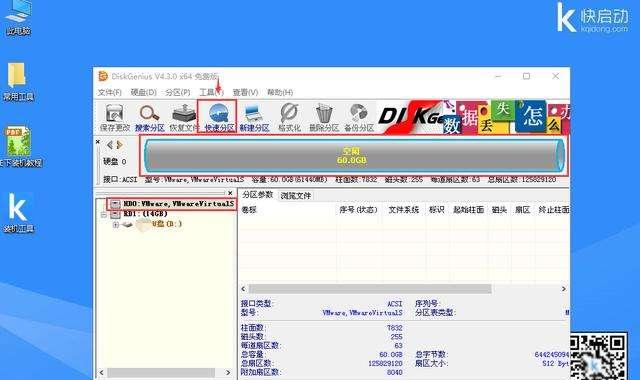640x380 pixels.
Task: Close the left disk tree panel
Action: coord(230,193)
